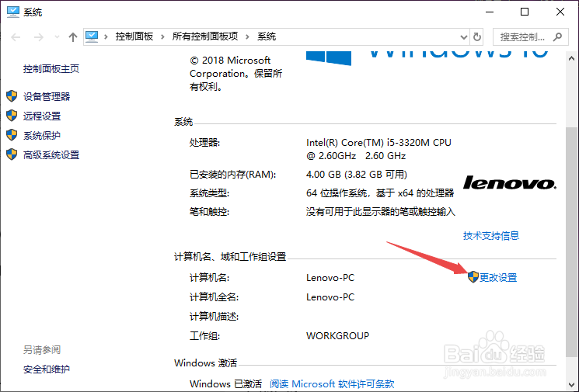Open 设备管理器 from sidebar

point(47,96)
